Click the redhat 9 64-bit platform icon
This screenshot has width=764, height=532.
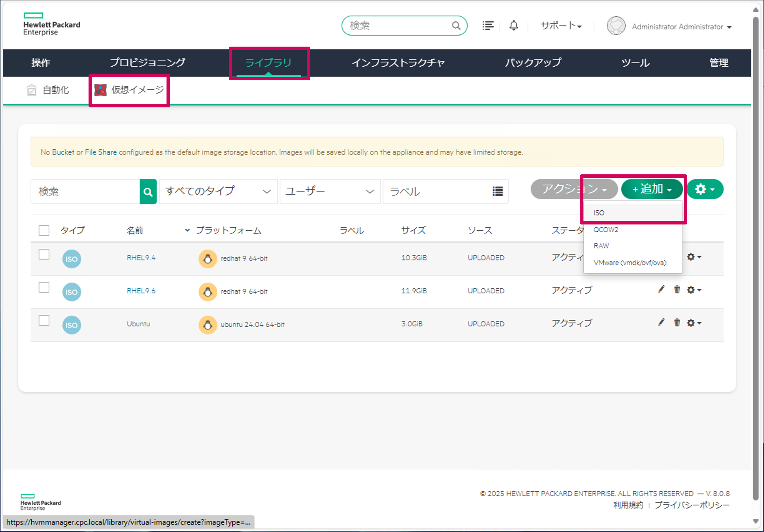208,259
